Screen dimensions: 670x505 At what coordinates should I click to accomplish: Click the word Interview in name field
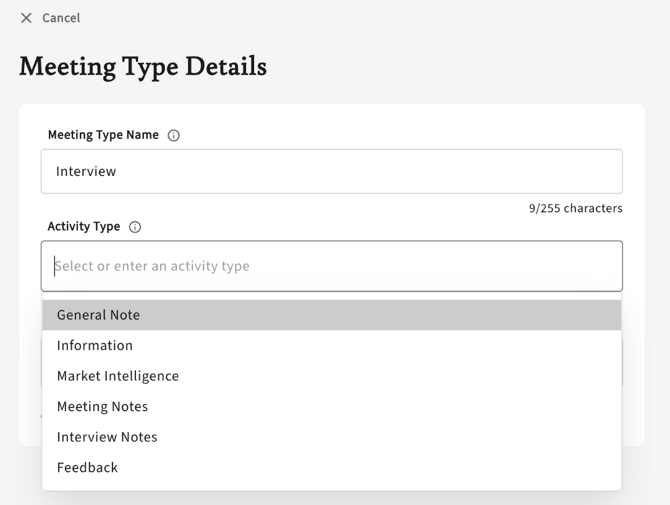(86, 172)
